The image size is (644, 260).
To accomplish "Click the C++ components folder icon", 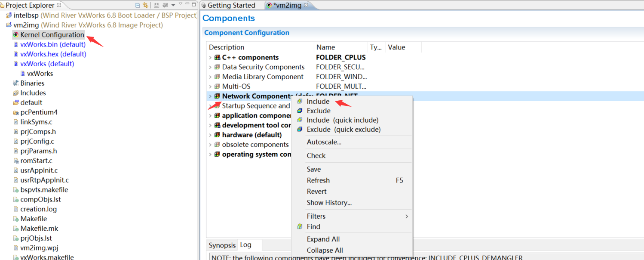I will [217, 57].
